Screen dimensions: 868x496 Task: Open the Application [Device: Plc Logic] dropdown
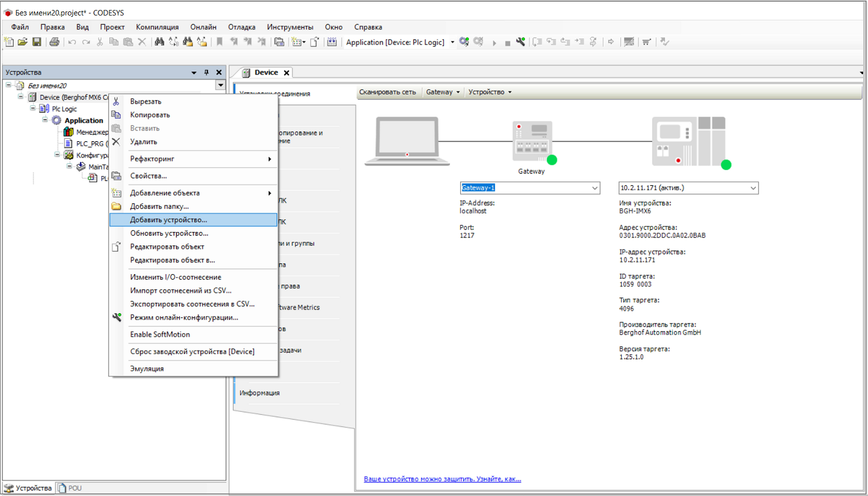tap(453, 42)
